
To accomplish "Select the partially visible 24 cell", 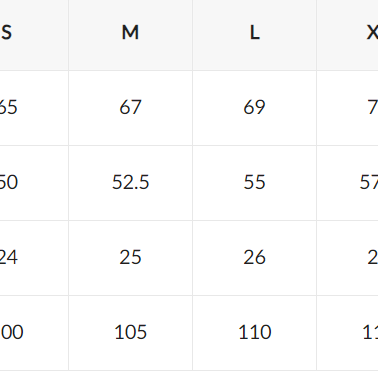I will (34, 258).
